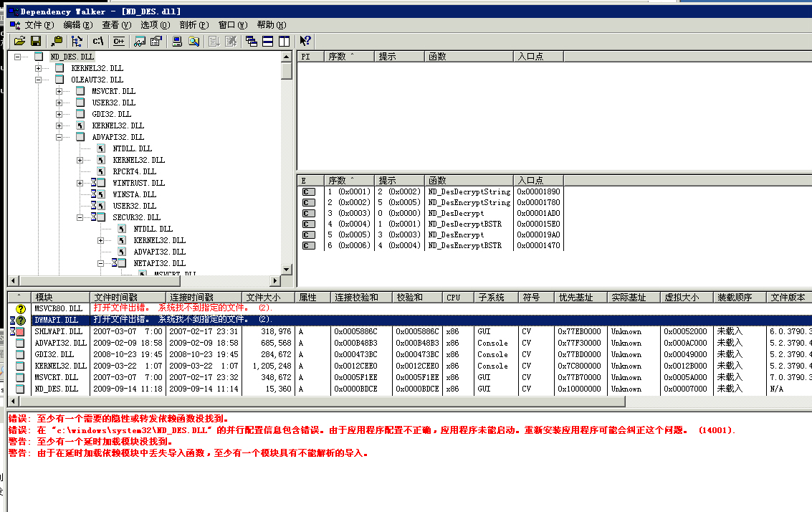
Task: Click the Save floppy disk icon
Action: (35, 42)
